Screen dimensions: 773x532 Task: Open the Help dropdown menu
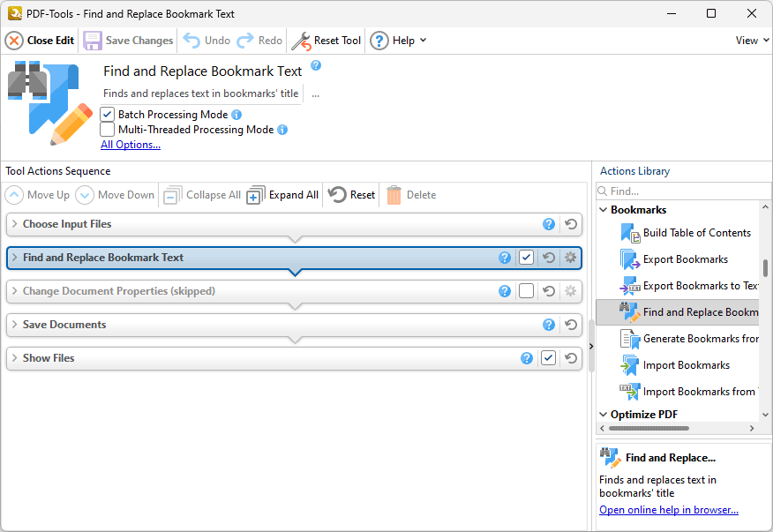coord(398,41)
